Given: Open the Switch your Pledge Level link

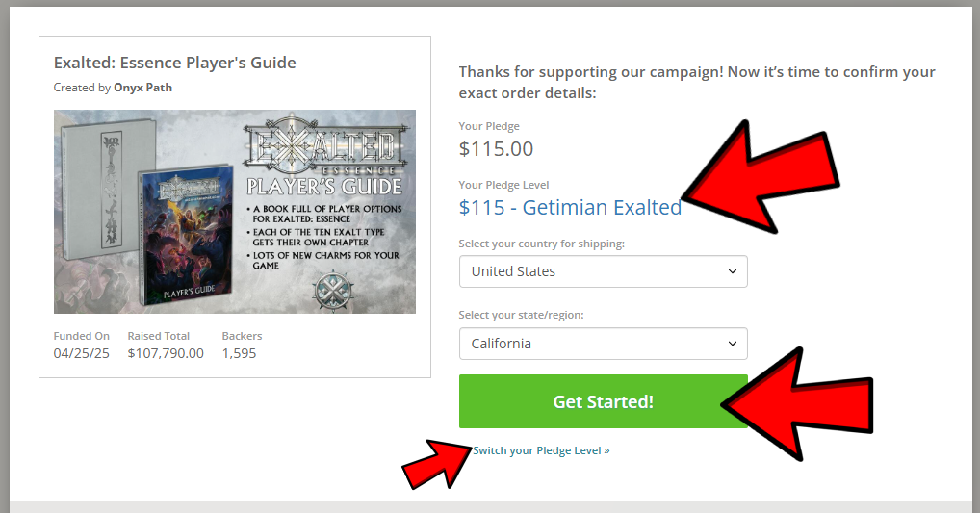Looking at the screenshot, I should [541, 450].
